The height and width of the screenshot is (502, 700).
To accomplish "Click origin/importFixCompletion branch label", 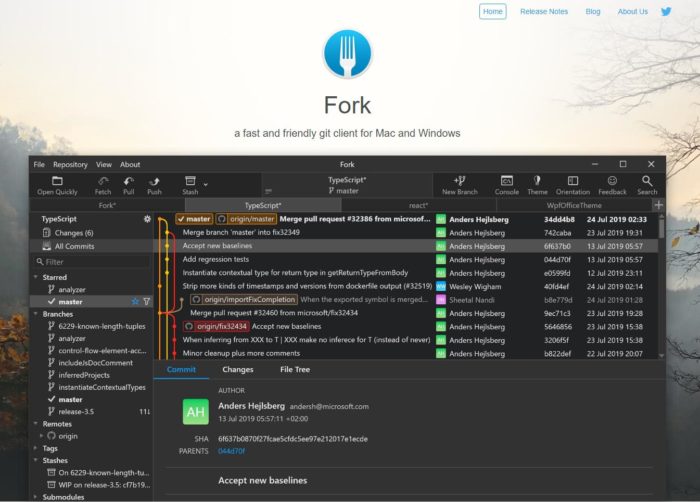I will [x=244, y=300].
